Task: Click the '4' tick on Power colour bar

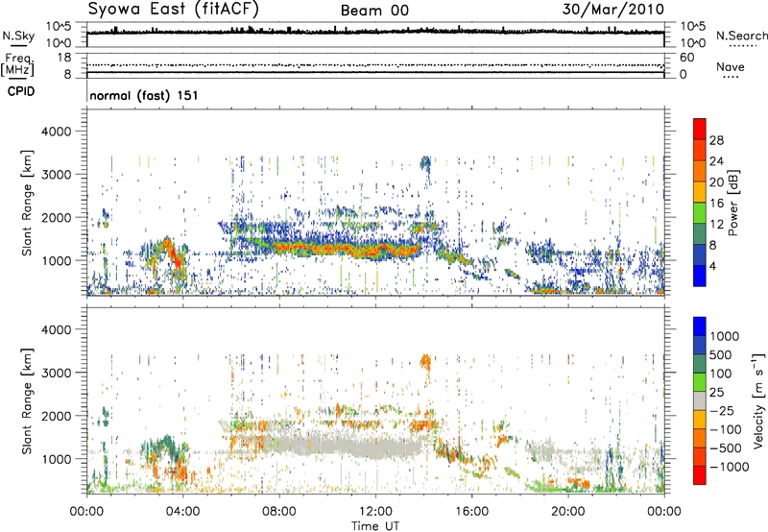Action: tap(713, 266)
